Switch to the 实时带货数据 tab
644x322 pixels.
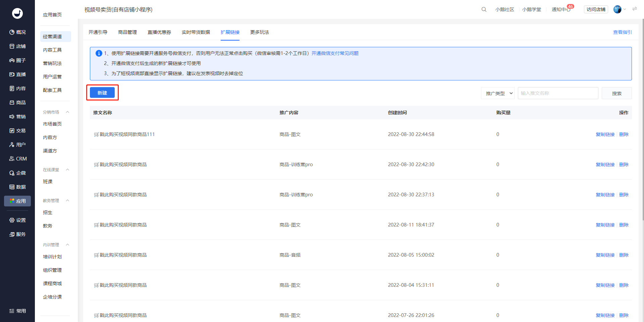196,32
